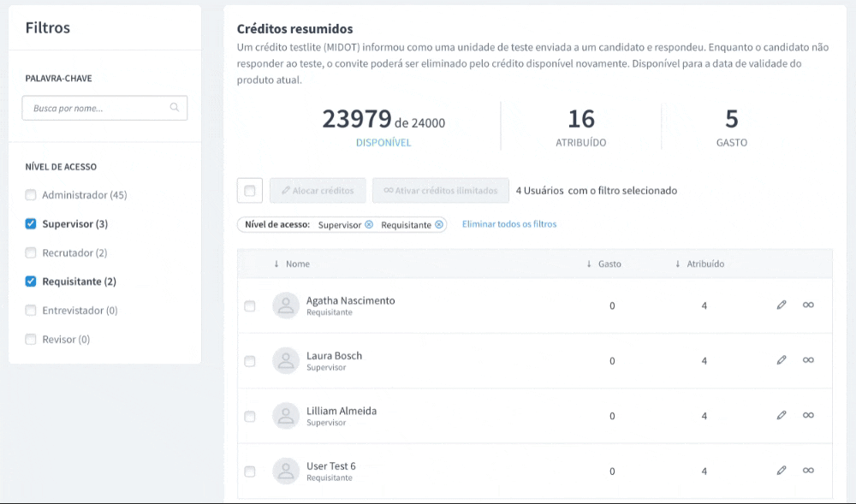
Task: Remove the Requisitante filter chip via its X icon
Action: click(439, 224)
